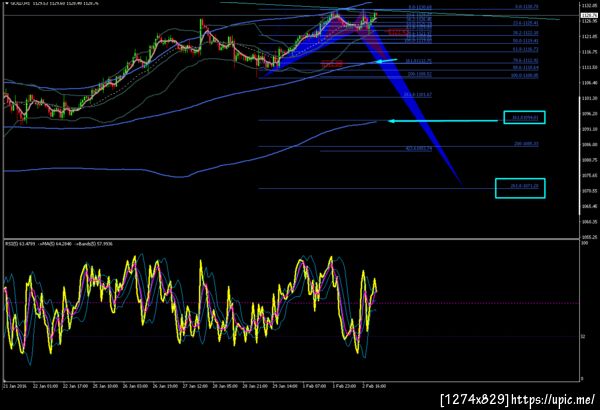Click the 1 Feb 07:00 time label
The width and height of the screenshot is (600, 410).
click(x=315, y=386)
